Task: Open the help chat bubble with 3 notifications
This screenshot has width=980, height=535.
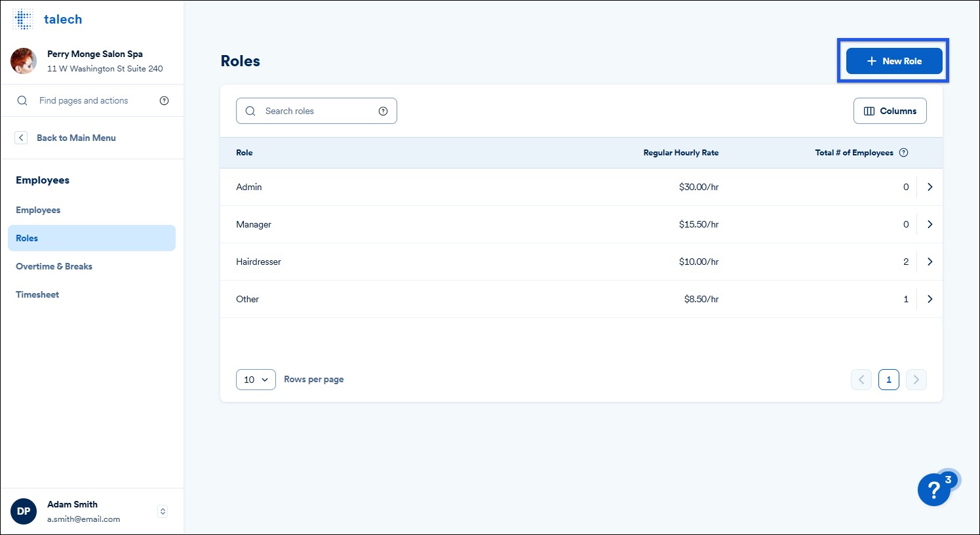Action: (x=933, y=490)
